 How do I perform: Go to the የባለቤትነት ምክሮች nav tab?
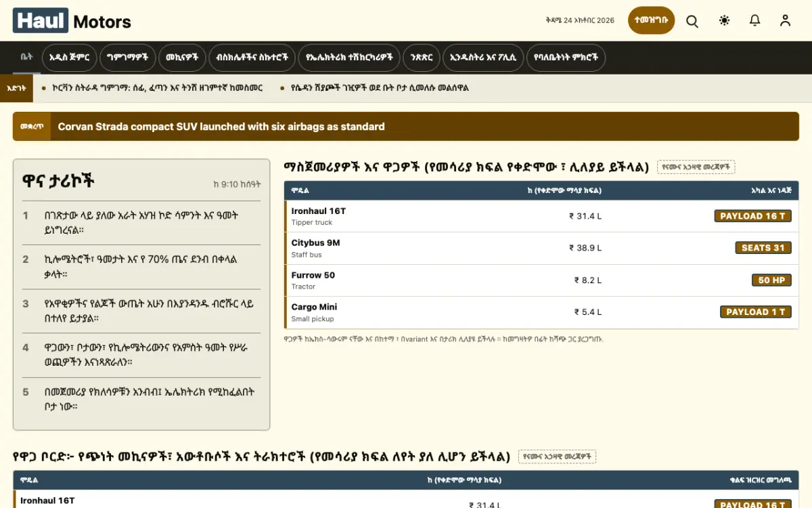point(566,58)
